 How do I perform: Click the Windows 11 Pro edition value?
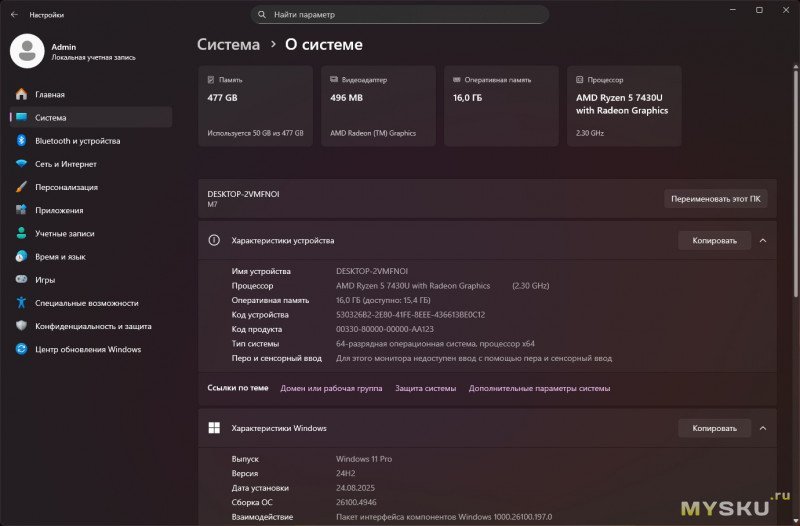pos(364,459)
